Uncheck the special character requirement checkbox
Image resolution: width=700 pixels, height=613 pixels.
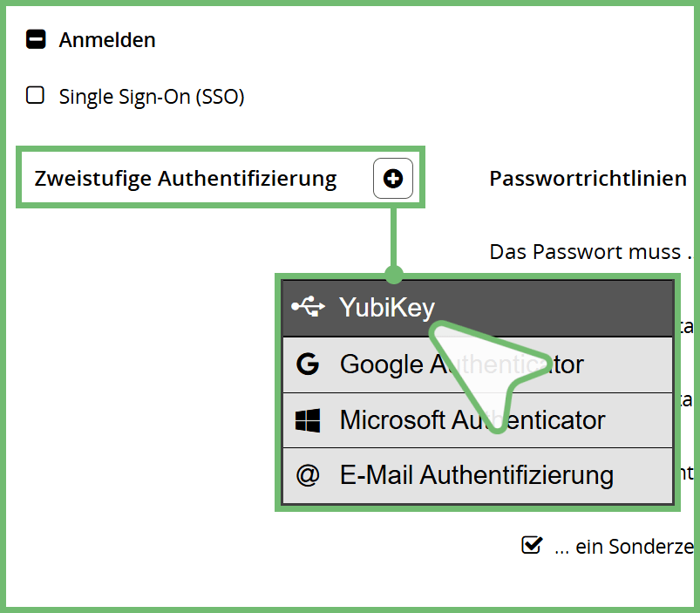tap(530, 546)
